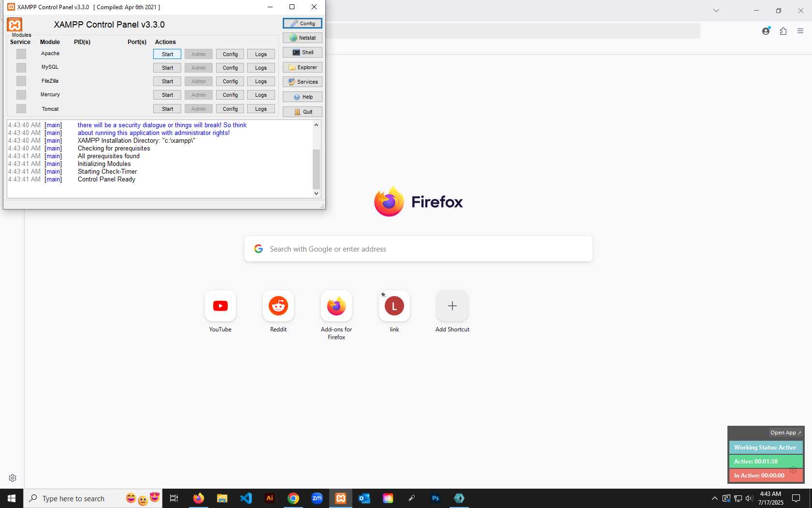812x508 pixels.
Task: View Logs for FileZilla
Action: (261, 81)
